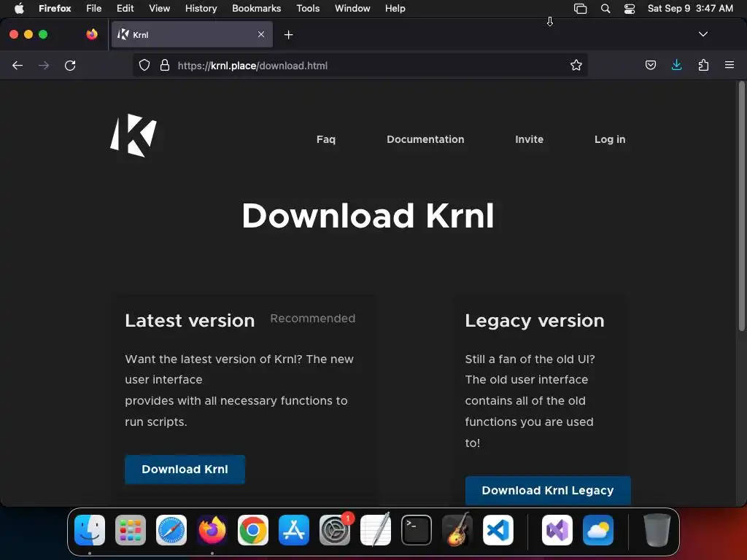Open Spotlight search in the menu bar
Screen dimensions: 747x560
click(x=605, y=9)
